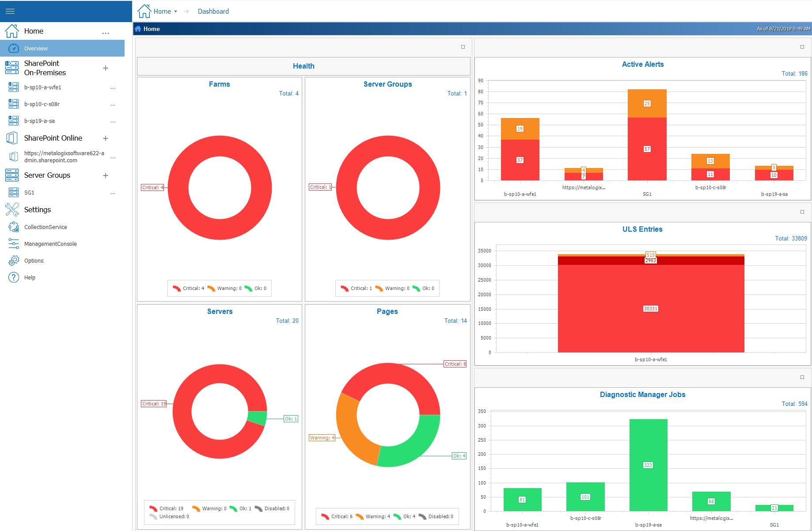This screenshot has width=812, height=531.
Task: Expand SharePoint On-Premises with the plus
Action: pyautogui.click(x=106, y=68)
